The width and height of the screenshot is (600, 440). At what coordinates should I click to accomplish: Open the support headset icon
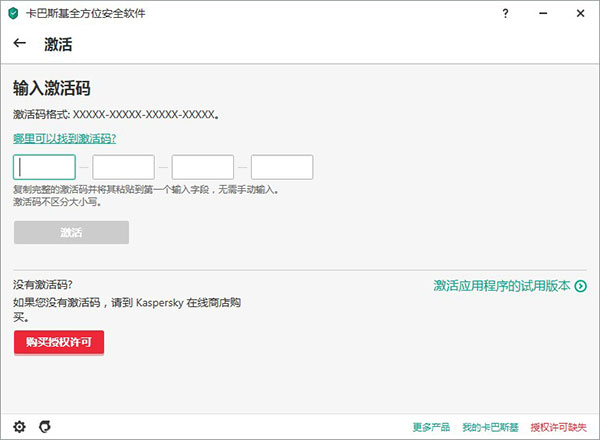coord(44,426)
